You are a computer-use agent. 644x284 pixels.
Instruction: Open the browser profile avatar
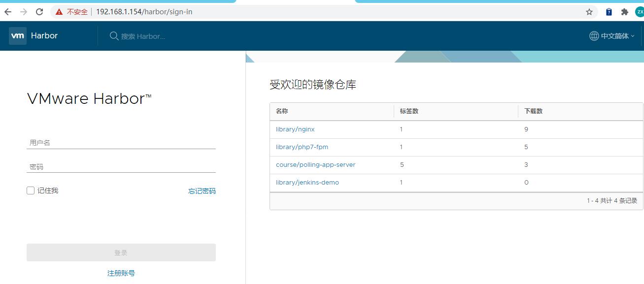(x=640, y=12)
